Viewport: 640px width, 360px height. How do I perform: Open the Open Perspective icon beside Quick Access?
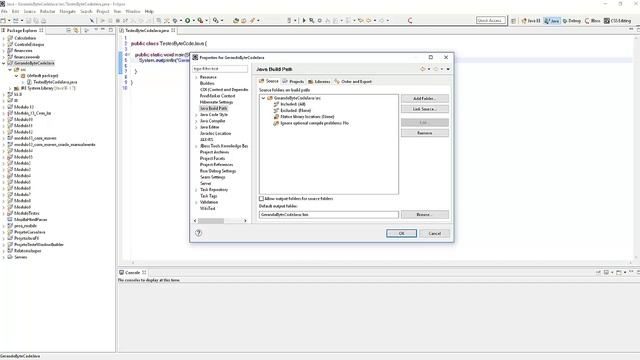click(x=513, y=21)
